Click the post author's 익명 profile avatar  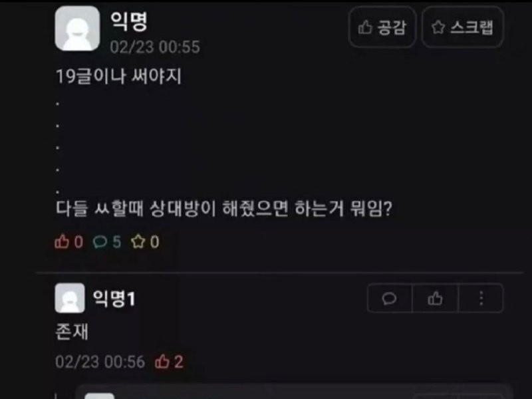click(77, 29)
